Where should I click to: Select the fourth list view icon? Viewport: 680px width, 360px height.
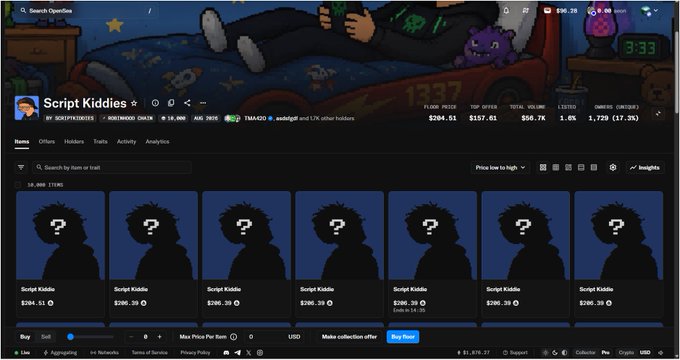coord(581,167)
